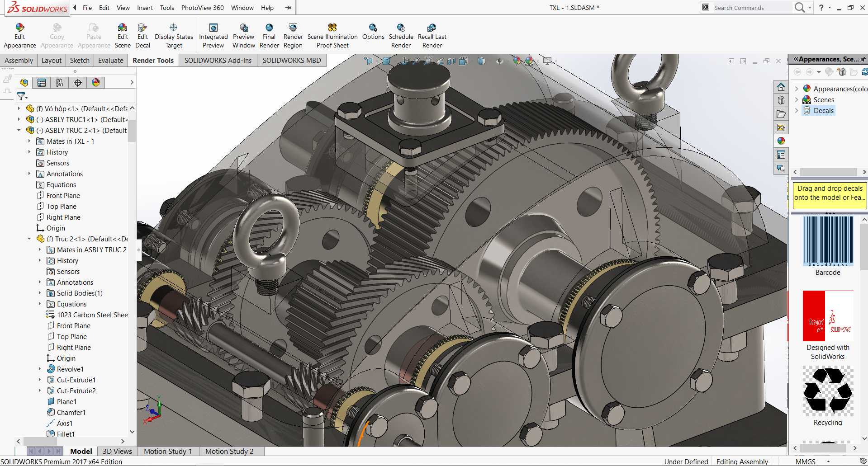Open the units MMGS dropdown
This screenshot has height=466, width=868.
(x=828, y=461)
